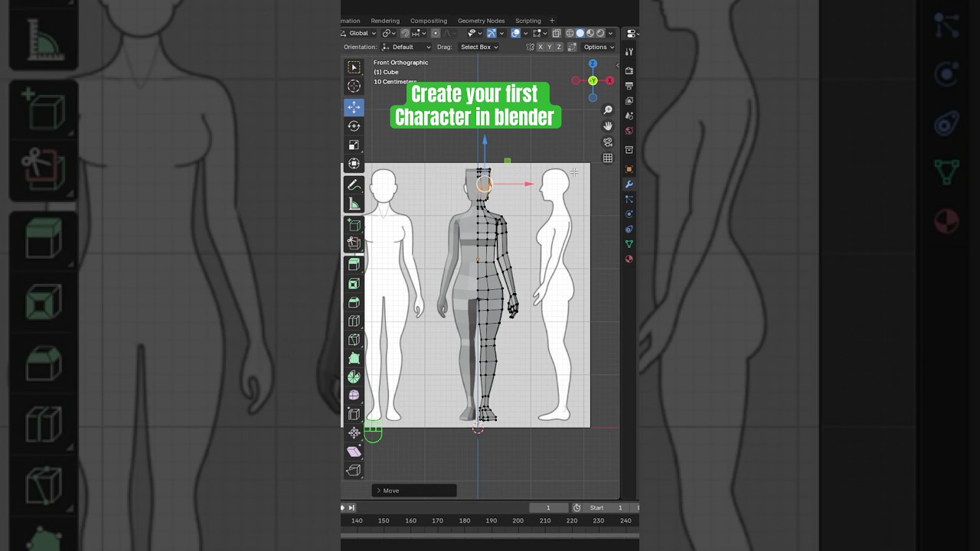
Task: Switch to the Rendering workspace tab
Action: coord(385,21)
